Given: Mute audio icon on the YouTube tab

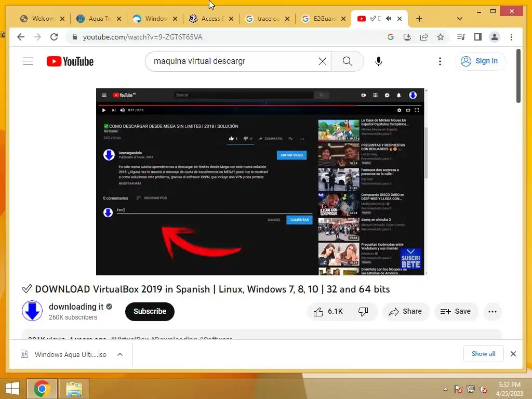Looking at the screenshot, I should point(389,19).
